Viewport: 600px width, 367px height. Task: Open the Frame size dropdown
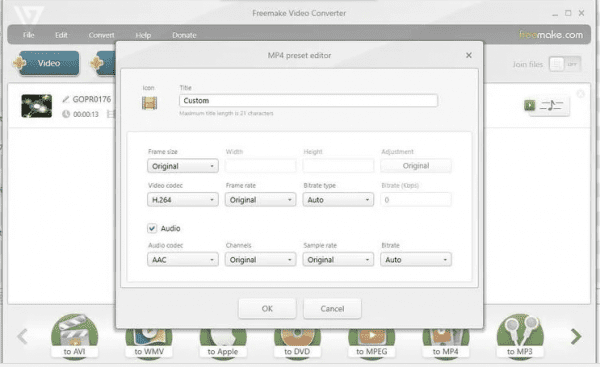[x=183, y=166]
